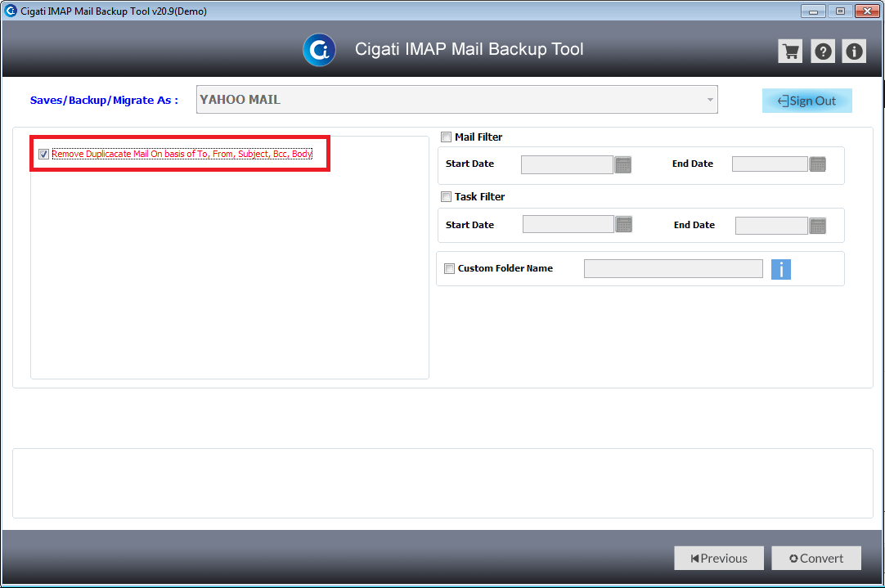Viewport: 885px width, 588px height.
Task: Click the Mail Filter Start Date field
Action: tap(567, 164)
